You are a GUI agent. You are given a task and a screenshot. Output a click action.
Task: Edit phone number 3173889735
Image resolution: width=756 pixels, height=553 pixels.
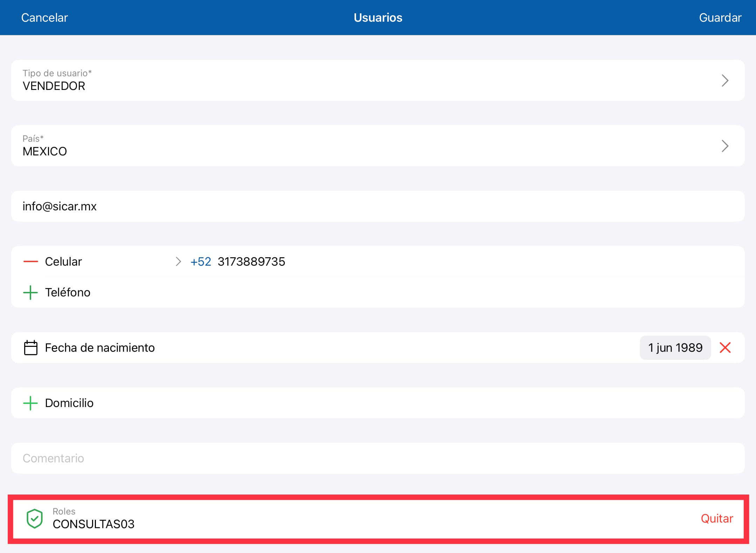tap(251, 261)
